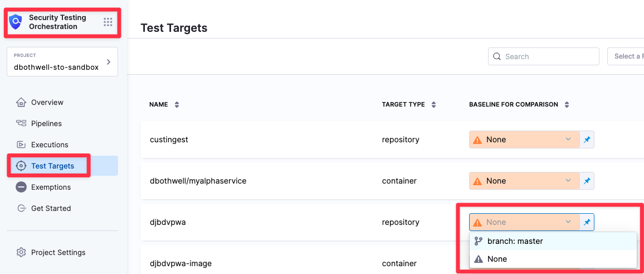The image size is (644, 274).
Task: Click the Project Settings gear icon
Action: [21, 252]
